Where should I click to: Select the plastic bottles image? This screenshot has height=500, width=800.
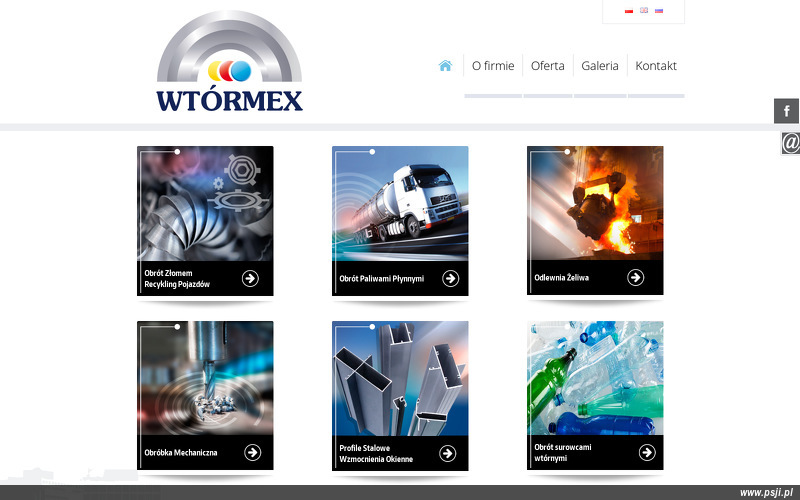(x=595, y=378)
